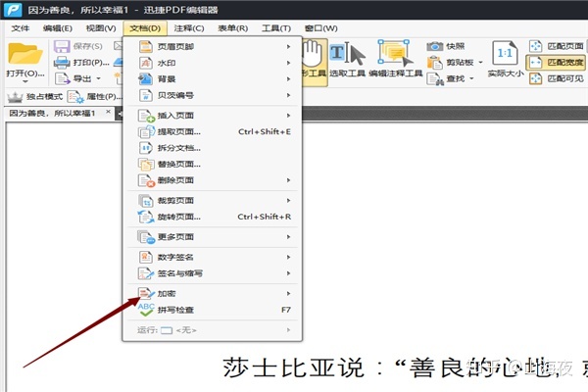Expand the 插入页面 submenu arrow
Viewport: 588px width, 392px height.
point(288,116)
